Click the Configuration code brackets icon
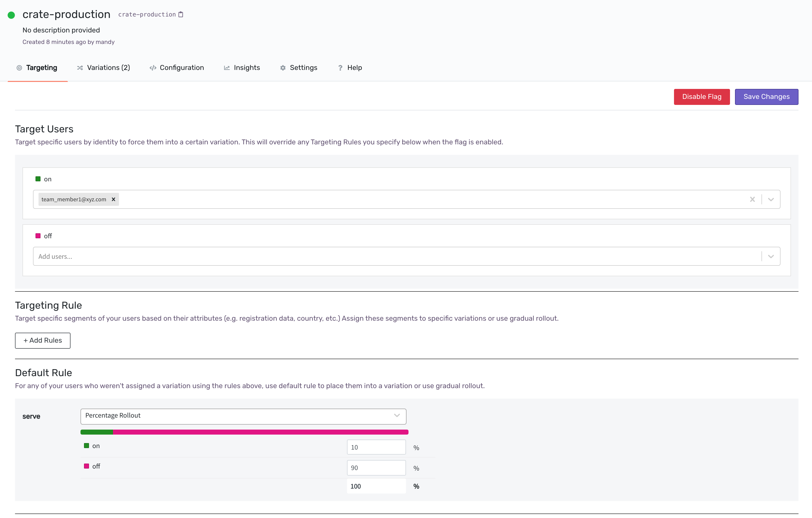The image size is (812, 518). click(x=153, y=68)
